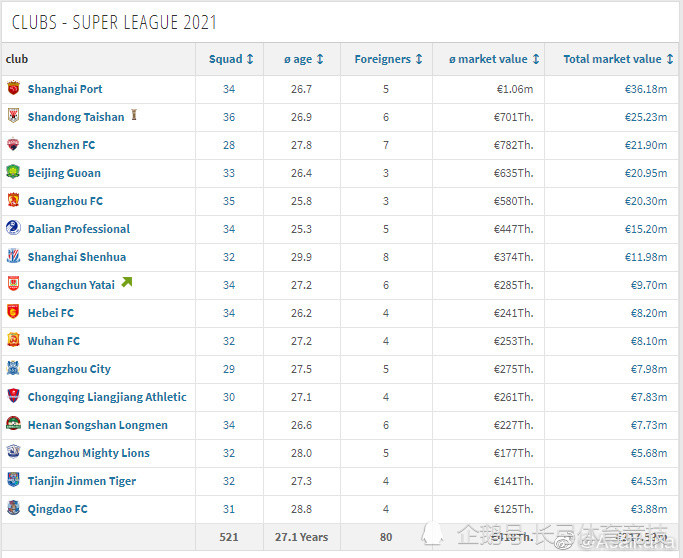Open the Shenzhen FC club link
The width and height of the screenshot is (683, 558).
click(x=61, y=145)
